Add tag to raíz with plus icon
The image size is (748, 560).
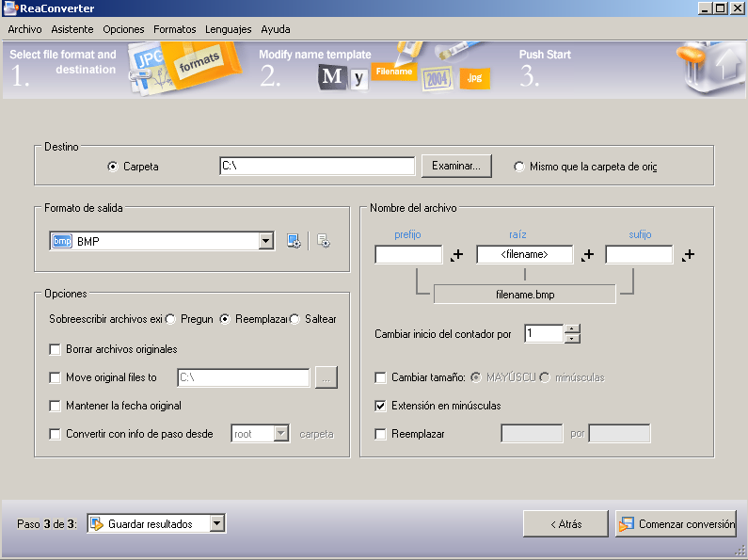587,255
